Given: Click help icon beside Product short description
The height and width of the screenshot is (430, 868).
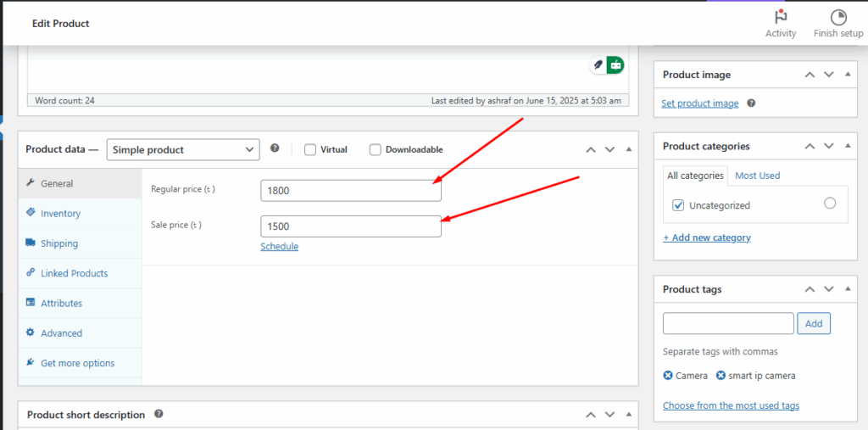Looking at the screenshot, I should pyautogui.click(x=159, y=414).
